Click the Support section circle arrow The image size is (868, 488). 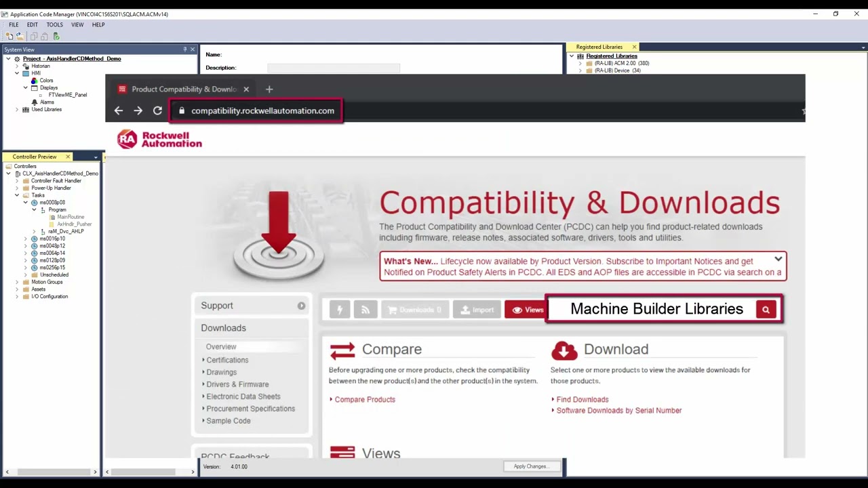click(x=301, y=306)
